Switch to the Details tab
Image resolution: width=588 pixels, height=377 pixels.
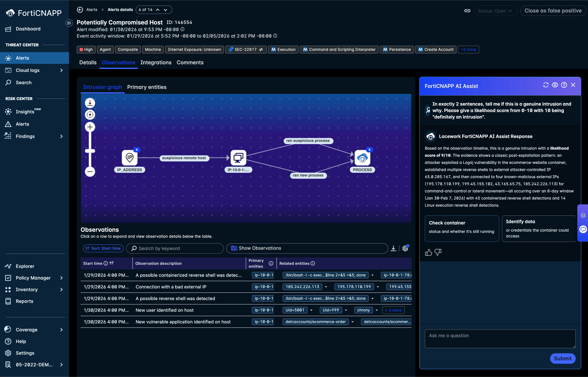pyautogui.click(x=88, y=62)
